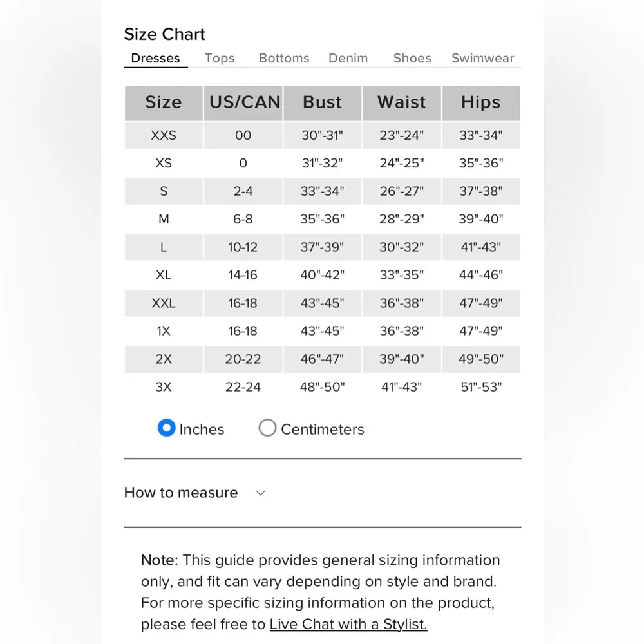Click the How to measure heading

(181, 493)
